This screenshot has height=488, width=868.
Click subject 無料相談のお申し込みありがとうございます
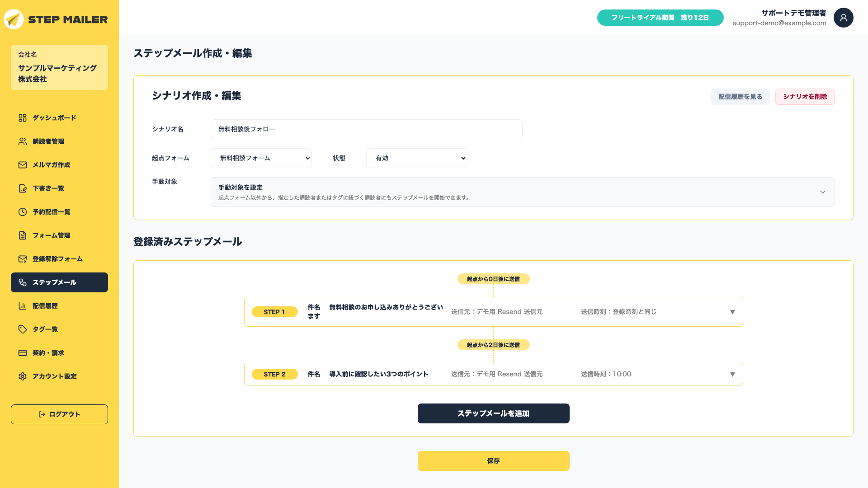pos(375,312)
